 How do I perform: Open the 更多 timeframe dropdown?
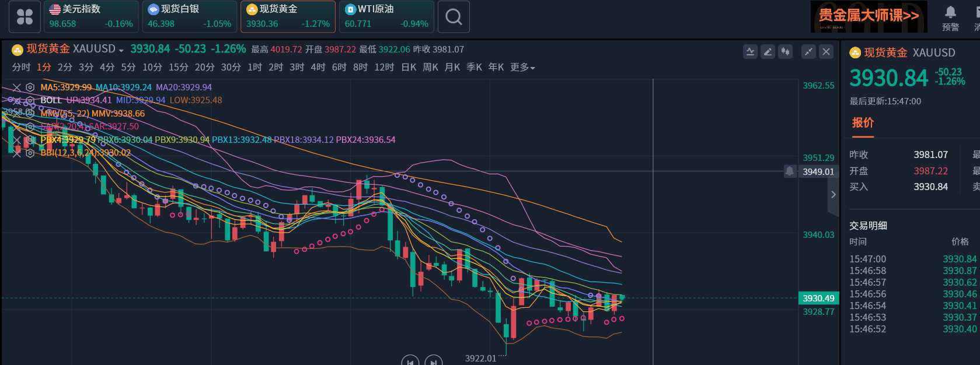[x=522, y=67]
